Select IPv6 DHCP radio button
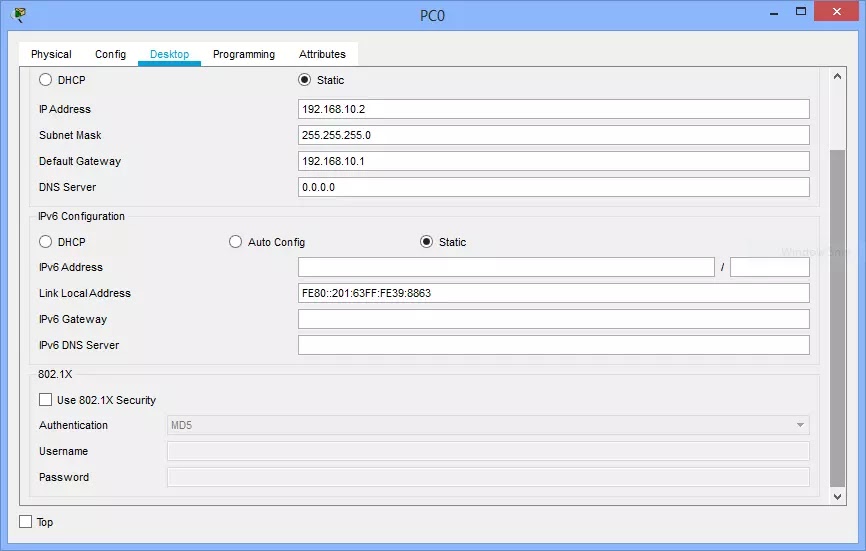Image resolution: width=866 pixels, height=551 pixels. (x=45, y=242)
